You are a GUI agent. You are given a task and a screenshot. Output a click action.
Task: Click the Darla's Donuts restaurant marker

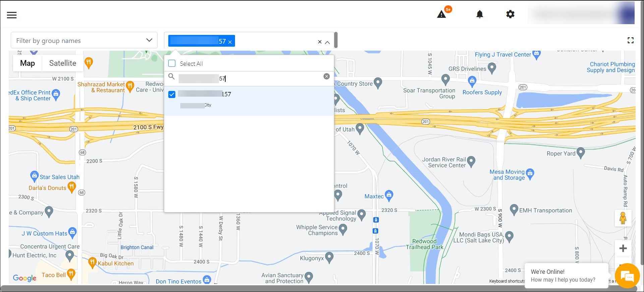[x=71, y=187]
